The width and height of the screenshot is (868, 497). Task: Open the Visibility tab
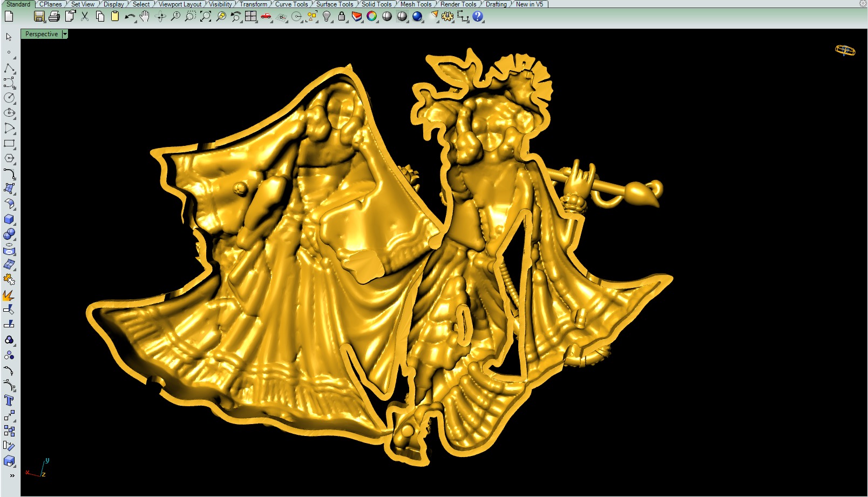pyautogui.click(x=220, y=4)
